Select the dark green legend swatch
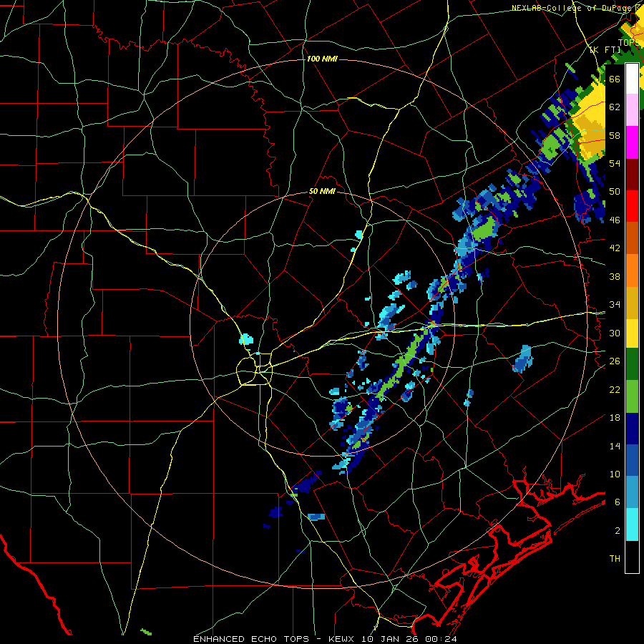The width and height of the screenshot is (644, 644). (632, 364)
